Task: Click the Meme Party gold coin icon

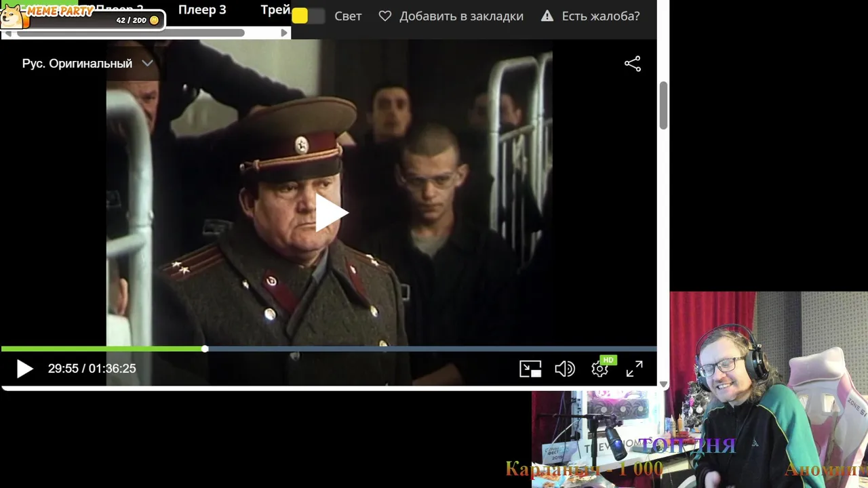Action: 154,20
